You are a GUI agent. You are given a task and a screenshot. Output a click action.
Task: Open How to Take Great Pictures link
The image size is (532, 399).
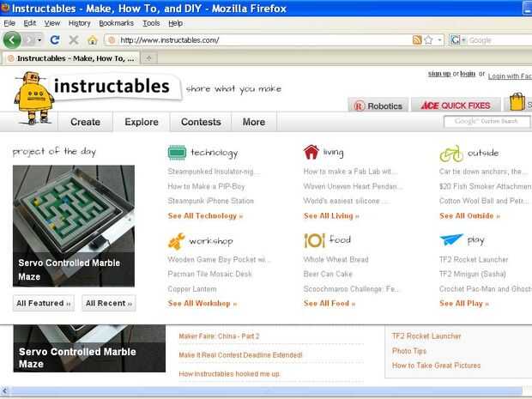click(x=436, y=366)
